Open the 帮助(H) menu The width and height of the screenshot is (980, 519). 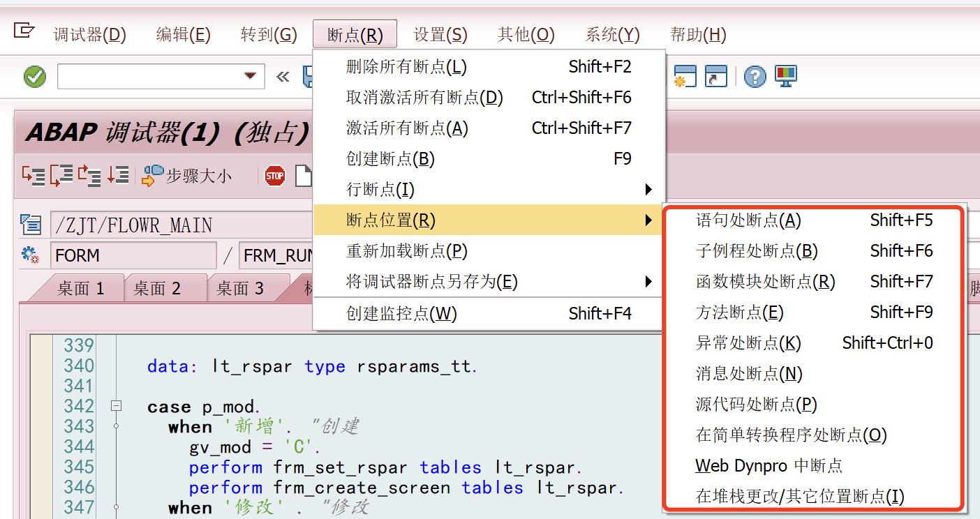(x=698, y=35)
